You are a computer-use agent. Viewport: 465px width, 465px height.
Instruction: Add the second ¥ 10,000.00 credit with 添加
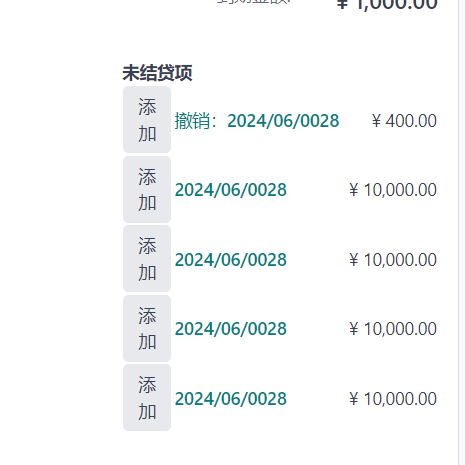point(147,259)
